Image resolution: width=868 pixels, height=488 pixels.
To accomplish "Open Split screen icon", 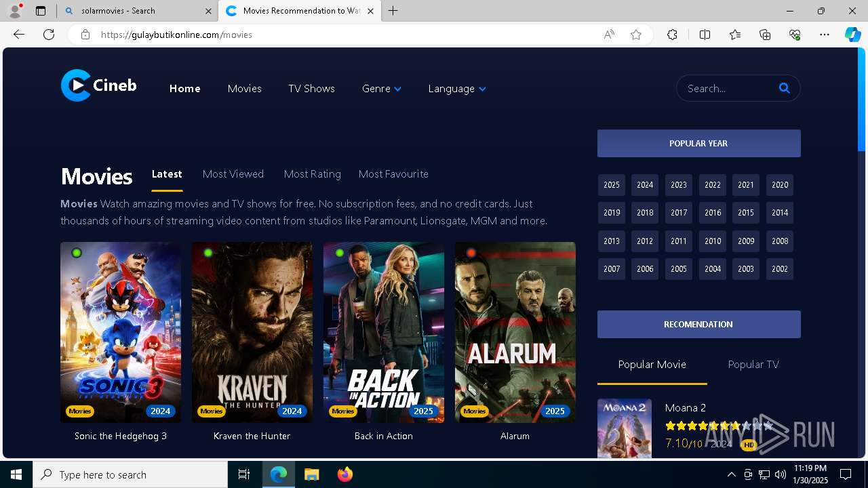I will tap(705, 35).
